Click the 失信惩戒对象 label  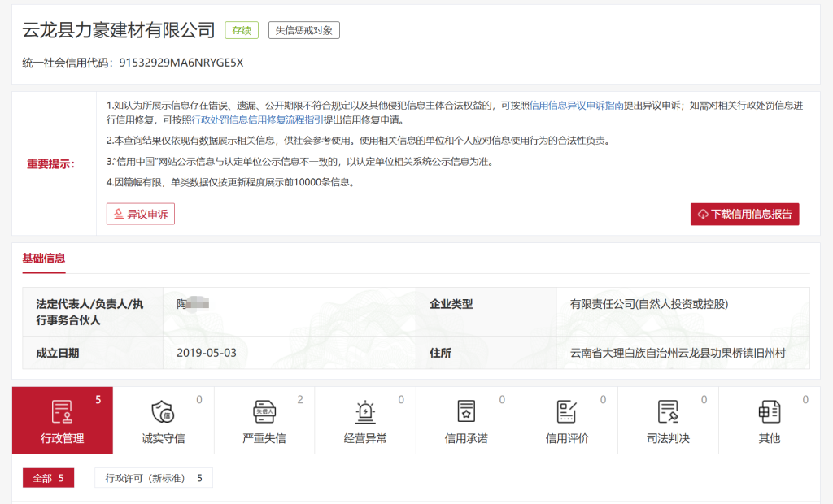click(303, 29)
